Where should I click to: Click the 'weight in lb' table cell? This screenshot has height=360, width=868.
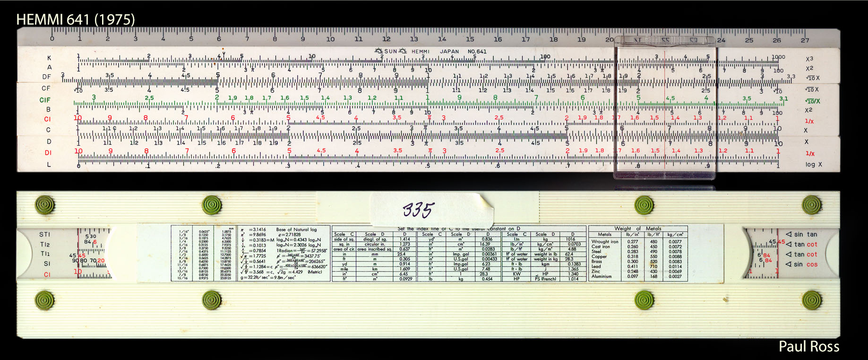pyautogui.click(x=546, y=254)
